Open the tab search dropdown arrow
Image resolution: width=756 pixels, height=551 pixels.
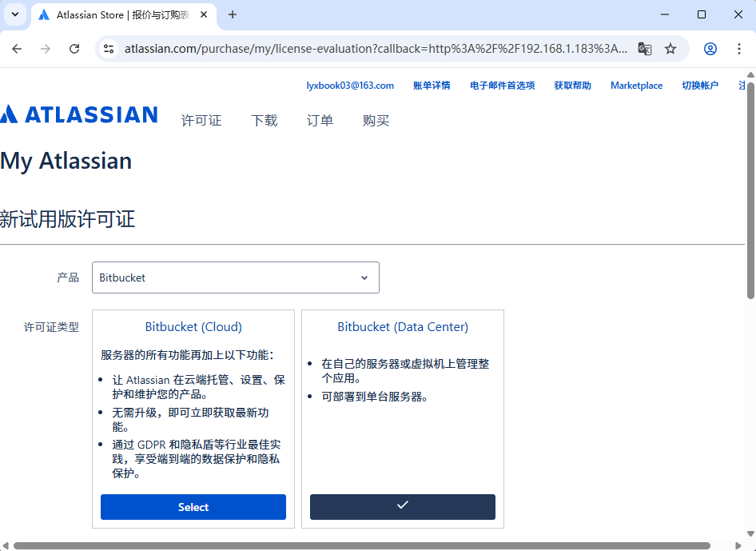pos(15,14)
